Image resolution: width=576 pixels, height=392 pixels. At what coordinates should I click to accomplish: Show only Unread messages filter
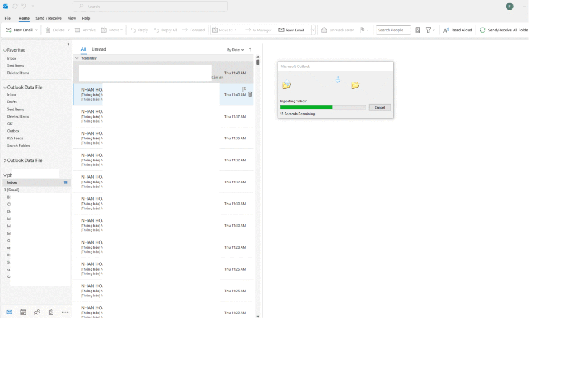(99, 49)
